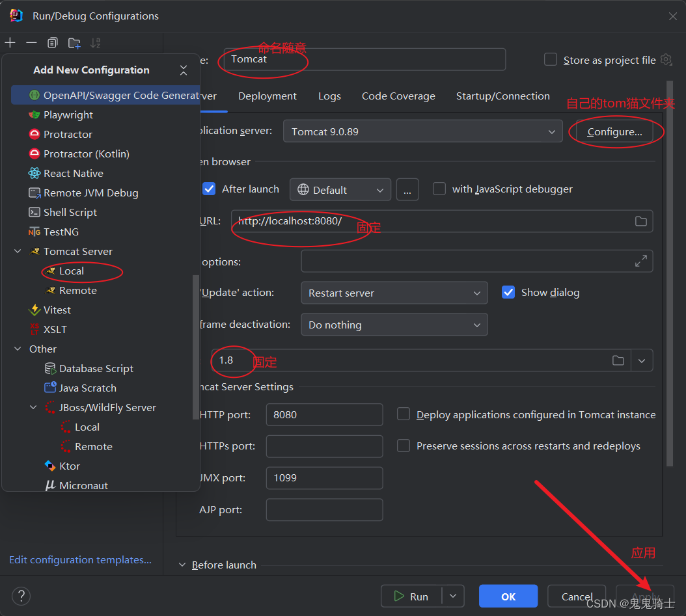This screenshot has height=616, width=686.
Task: Click the Copy Configuration icon
Action: tap(53, 43)
